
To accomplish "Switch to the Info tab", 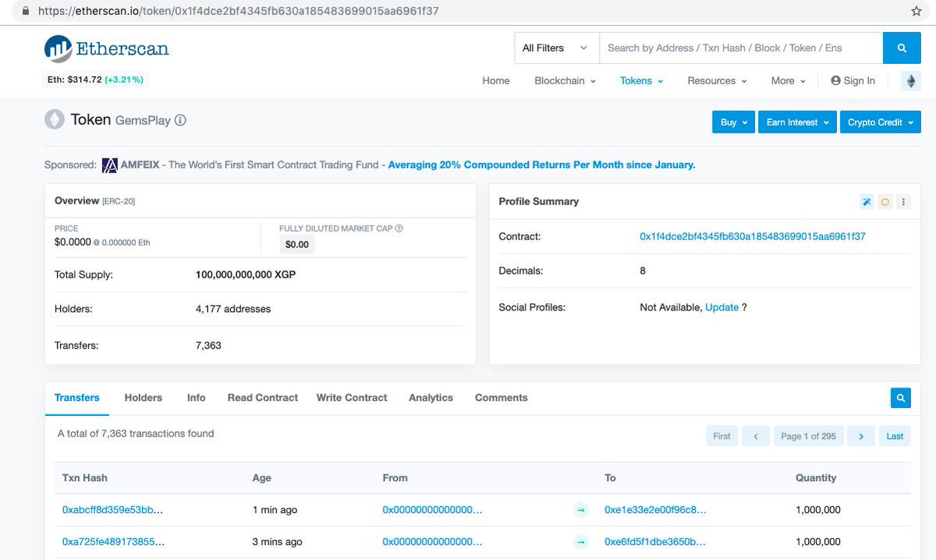I will 197,398.
